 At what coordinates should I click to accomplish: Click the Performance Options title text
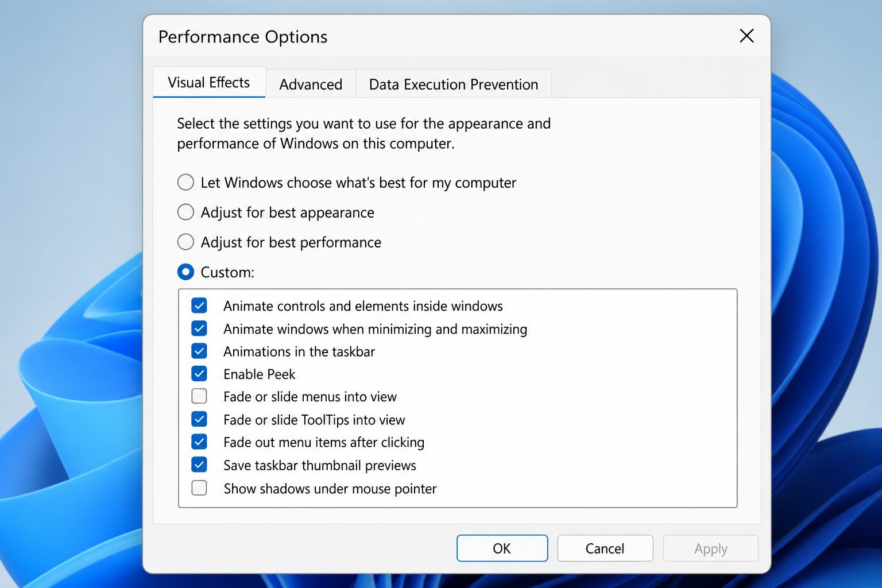coord(243,37)
